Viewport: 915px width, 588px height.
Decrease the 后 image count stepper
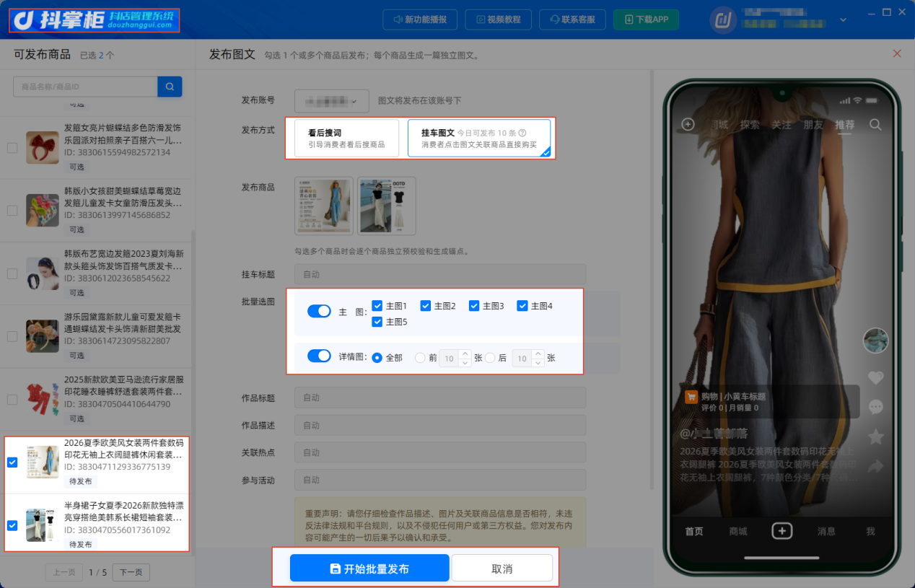pyautogui.click(x=538, y=362)
